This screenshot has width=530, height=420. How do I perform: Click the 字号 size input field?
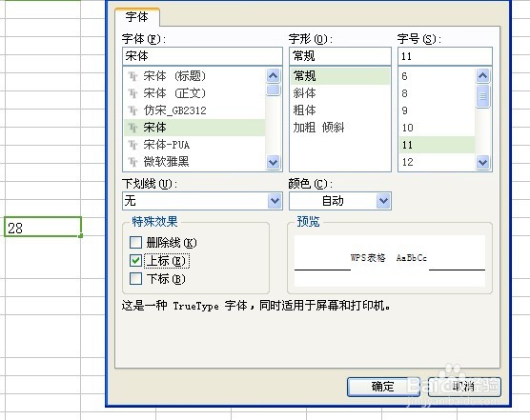[445, 56]
